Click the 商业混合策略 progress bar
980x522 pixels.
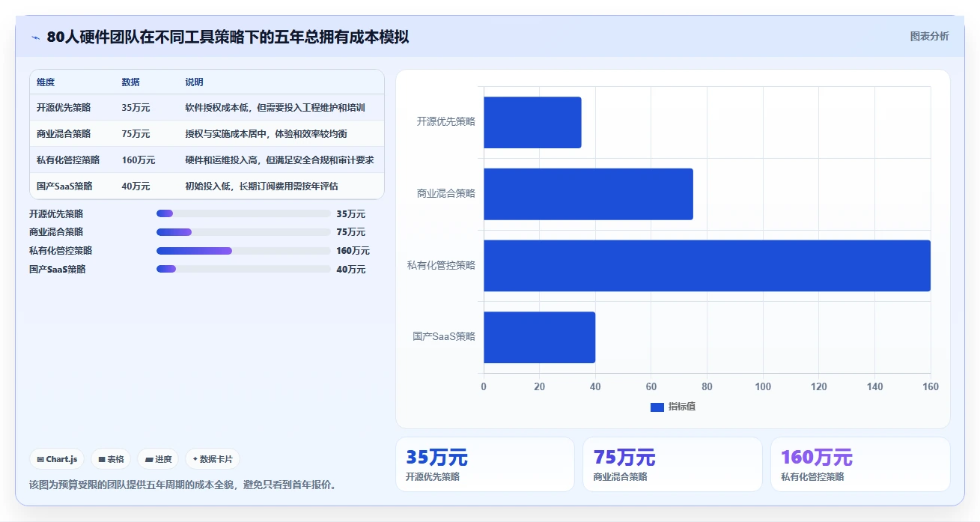tap(243, 232)
